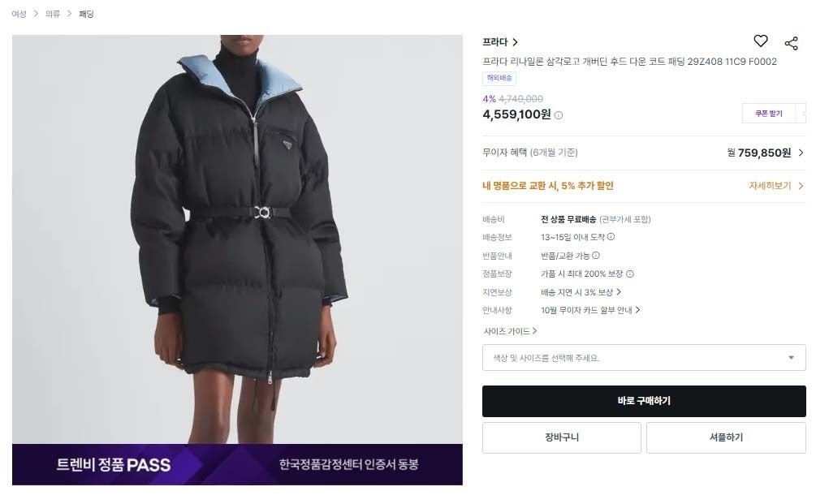Click info icon beside 4,559,100원 price
Screen dimensions: 816x504
[559, 115]
